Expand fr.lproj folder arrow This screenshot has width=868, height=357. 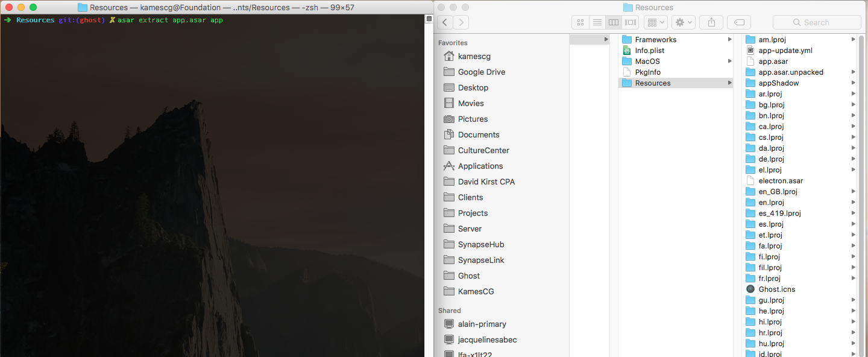(x=853, y=278)
